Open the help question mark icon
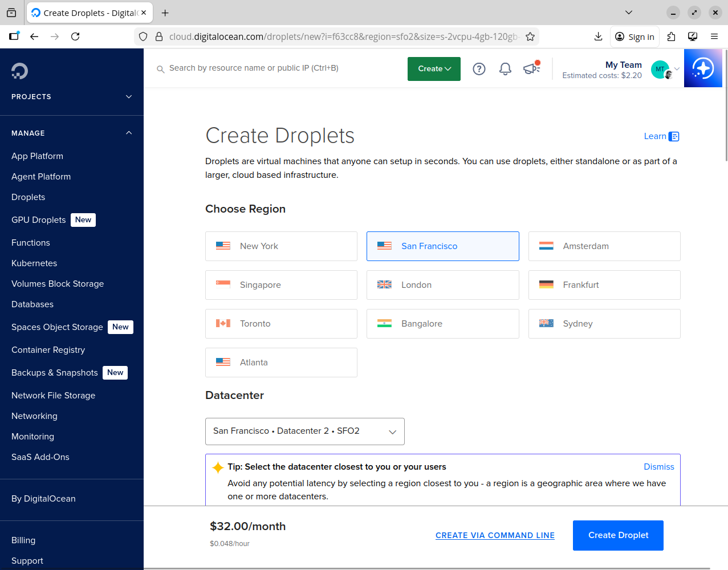This screenshot has height=570, width=728. [x=479, y=69]
